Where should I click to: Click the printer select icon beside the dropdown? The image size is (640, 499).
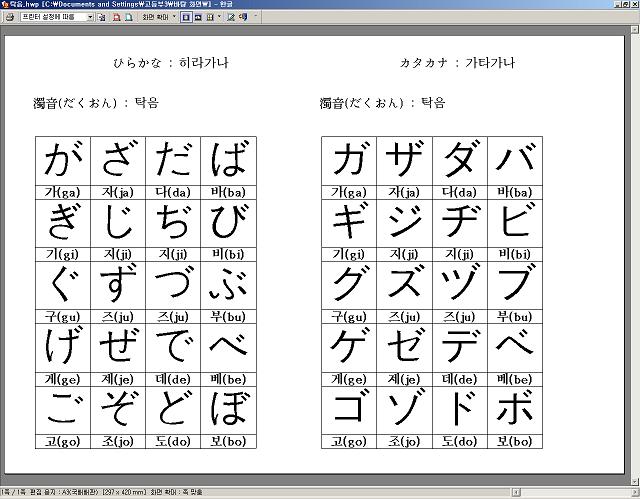[101, 17]
